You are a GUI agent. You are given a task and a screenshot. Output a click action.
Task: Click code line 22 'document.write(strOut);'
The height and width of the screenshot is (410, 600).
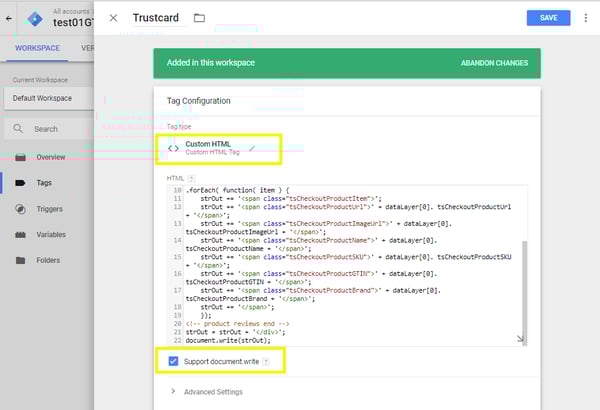coord(228,340)
